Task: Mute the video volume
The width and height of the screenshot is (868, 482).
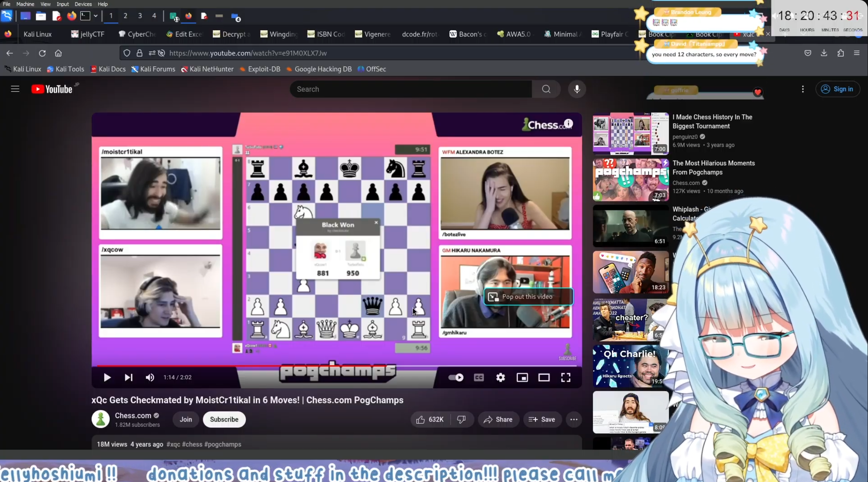Action: point(150,377)
